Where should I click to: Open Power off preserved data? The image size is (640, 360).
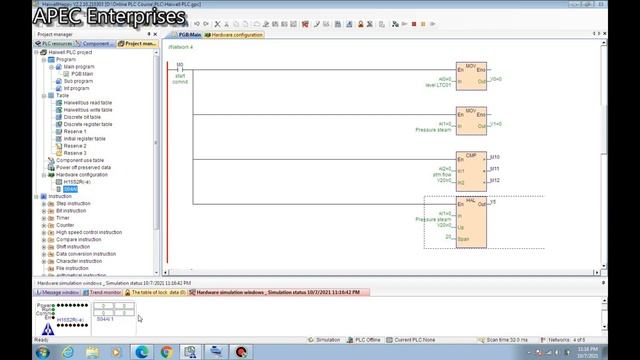(x=83, y=167)
